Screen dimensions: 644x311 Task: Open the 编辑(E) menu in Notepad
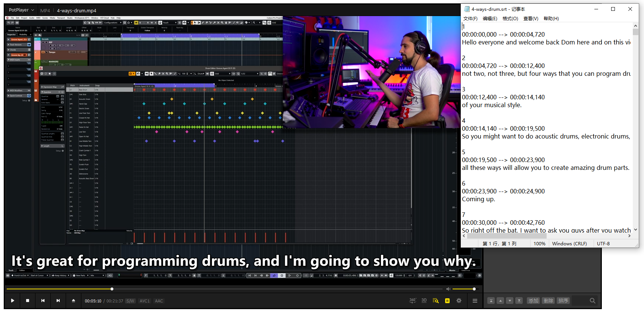click(x=490, y=19)
